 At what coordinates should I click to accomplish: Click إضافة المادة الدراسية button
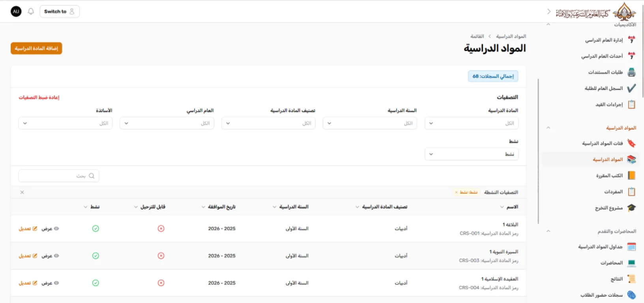click(36, 49)
